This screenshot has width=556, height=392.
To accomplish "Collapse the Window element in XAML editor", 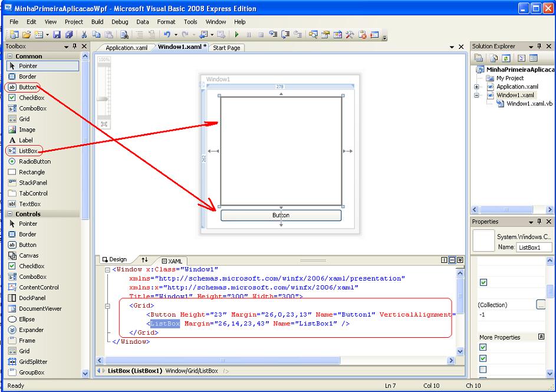I will pyautogui.click(x=107, y=270).
